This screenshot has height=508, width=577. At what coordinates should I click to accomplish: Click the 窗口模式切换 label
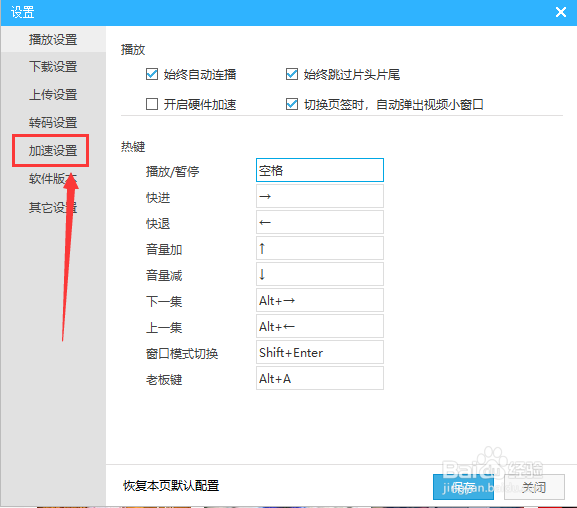182,354
